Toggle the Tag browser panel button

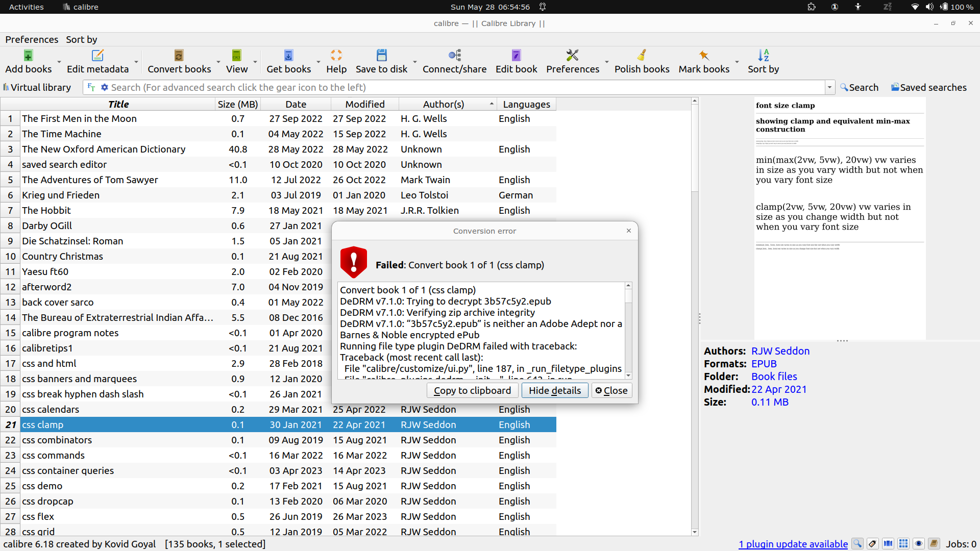tap(872, 544)
